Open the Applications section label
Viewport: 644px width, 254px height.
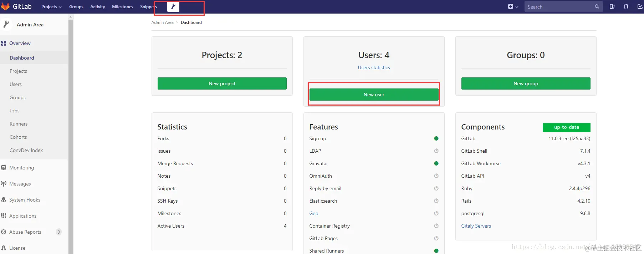(x=23, y=216)
